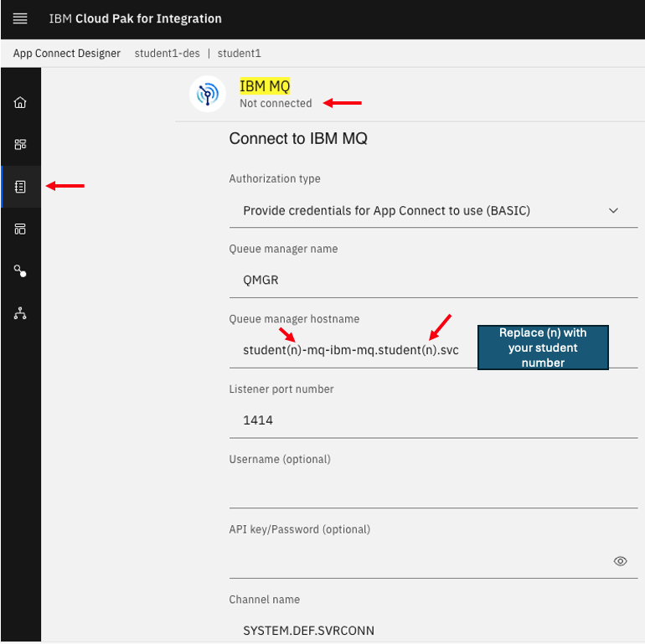Select the Catalog sidebar icon
The height and width of the screenshot is (644, 645).
(x=20, y=187)
